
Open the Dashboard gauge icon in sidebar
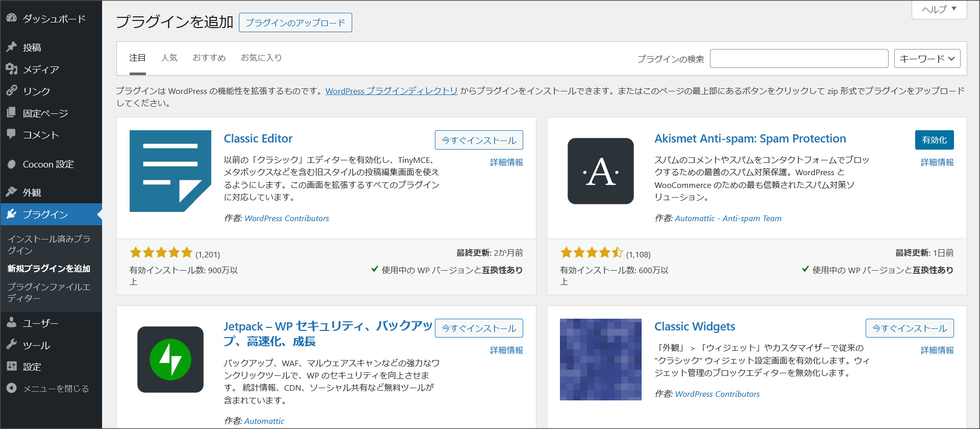11,18
